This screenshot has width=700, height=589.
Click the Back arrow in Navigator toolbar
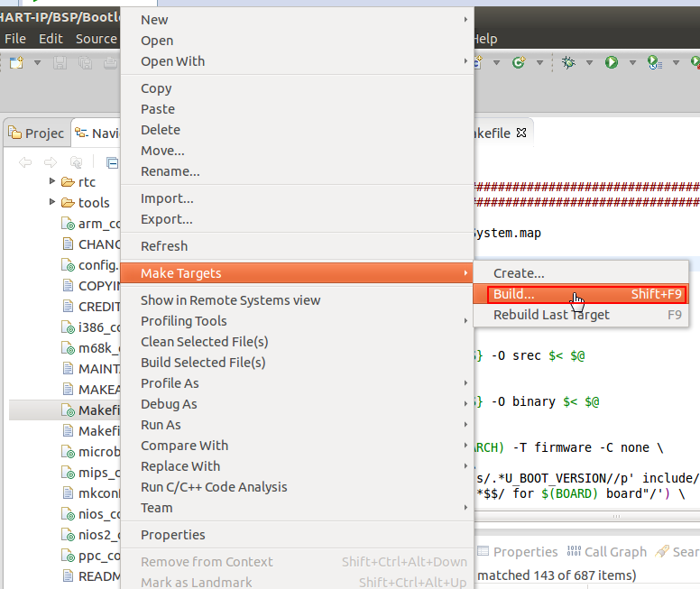click(25, 162)
